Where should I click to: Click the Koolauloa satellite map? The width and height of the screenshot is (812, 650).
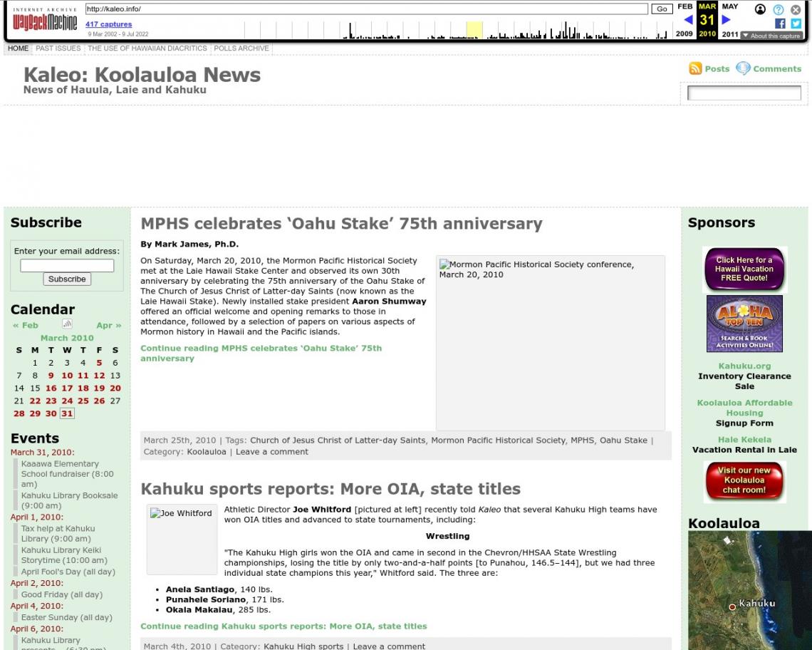click(x=750, y=590)
